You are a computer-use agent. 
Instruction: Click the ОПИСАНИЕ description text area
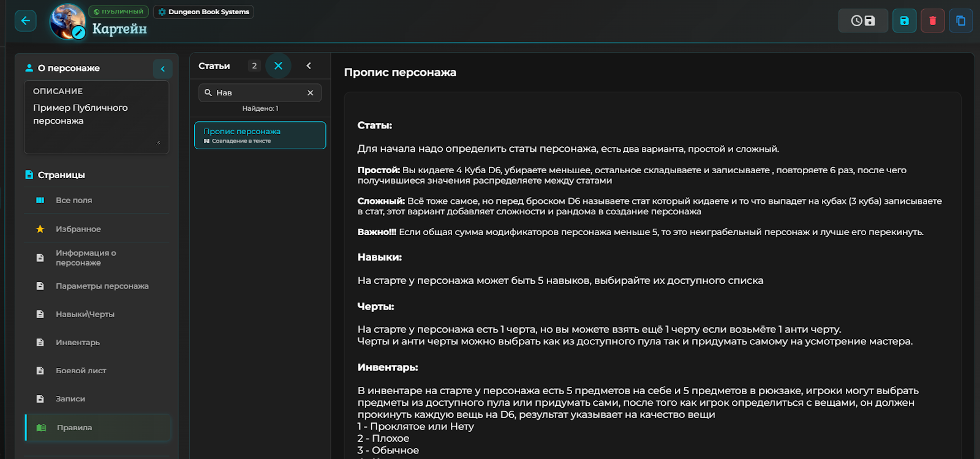coord(96,122)
